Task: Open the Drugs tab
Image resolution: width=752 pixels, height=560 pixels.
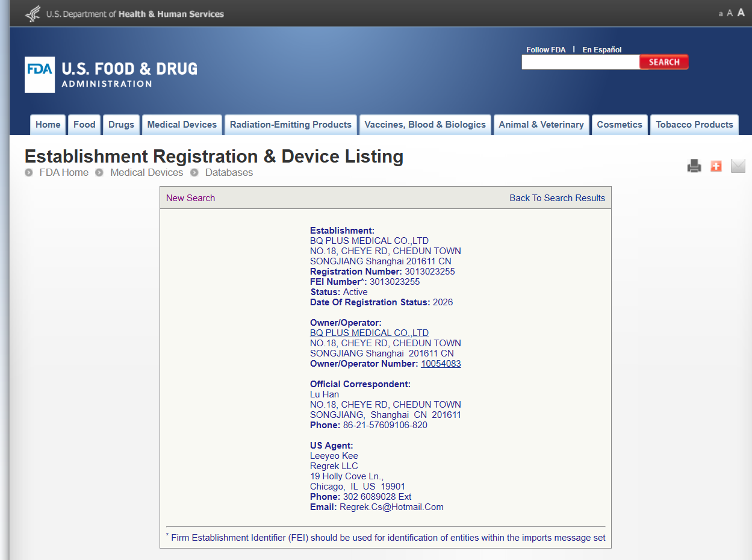Action: pyautogui.click(x=121, y=125)
